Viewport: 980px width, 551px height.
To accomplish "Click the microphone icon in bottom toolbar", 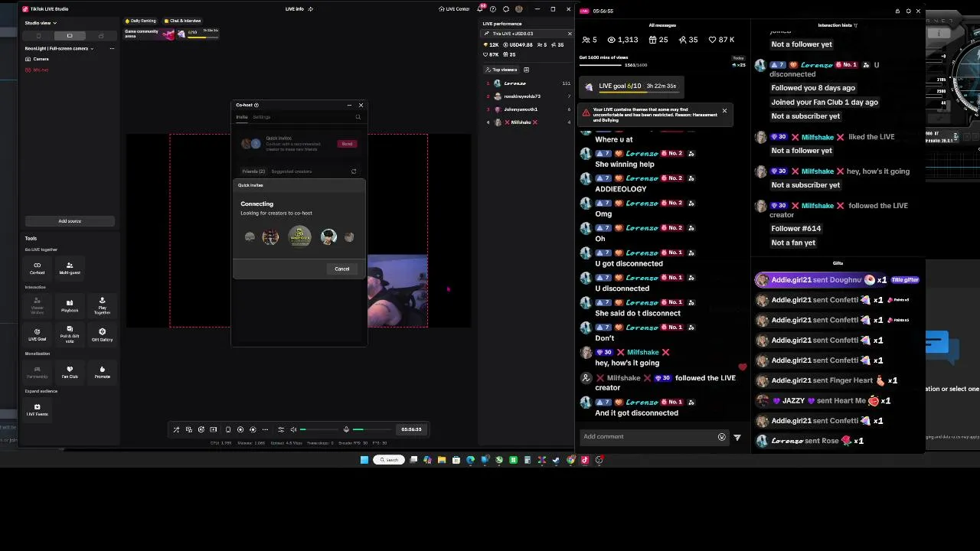I will pyautogui.click(x=346, y=429).
